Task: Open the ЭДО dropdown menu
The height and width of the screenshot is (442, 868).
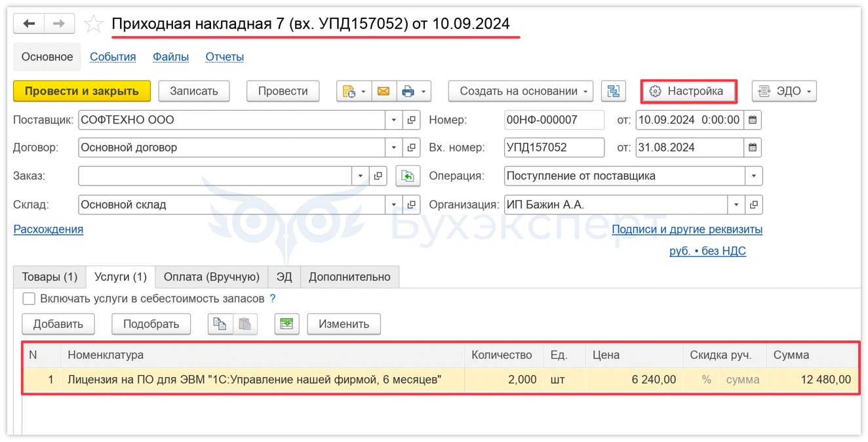Action: point(784,91)
